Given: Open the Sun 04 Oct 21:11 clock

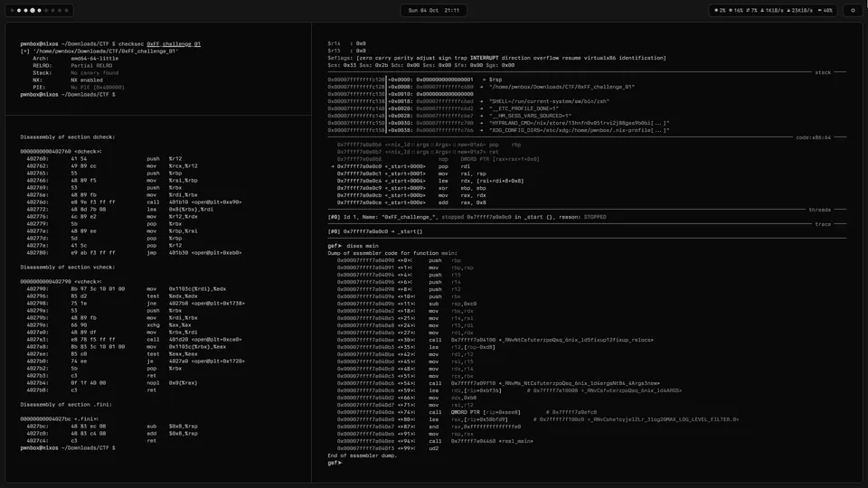Looking at the screenshot, I should point(433,11).
